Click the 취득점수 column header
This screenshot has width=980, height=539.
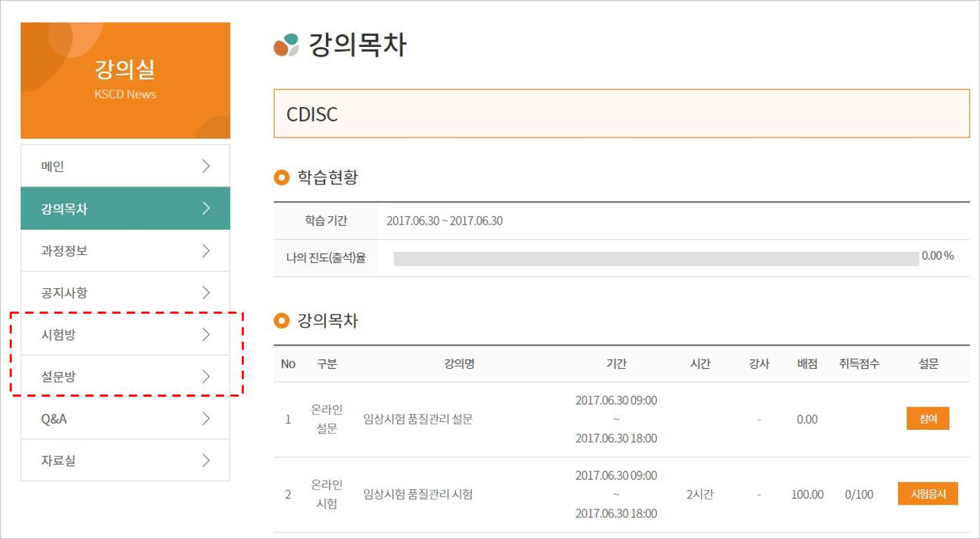859,363
